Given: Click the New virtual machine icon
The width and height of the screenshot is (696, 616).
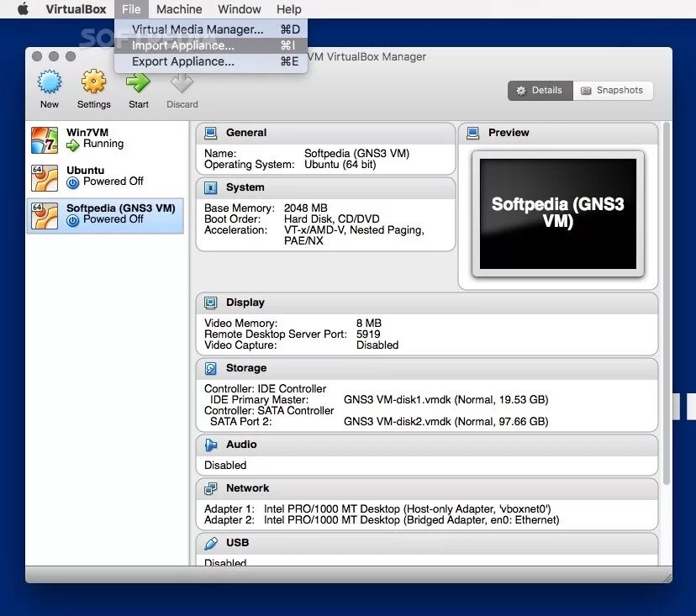Looking at the screenshot, I should coord(50,82).
